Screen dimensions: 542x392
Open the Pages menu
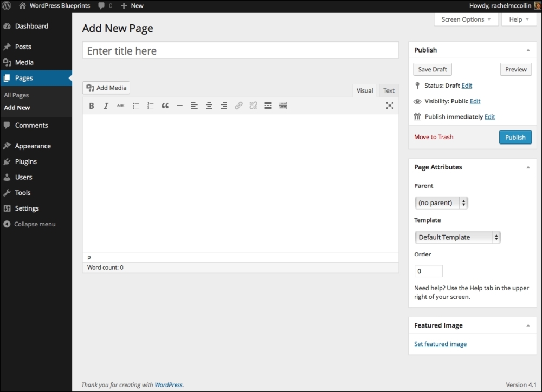36,78
